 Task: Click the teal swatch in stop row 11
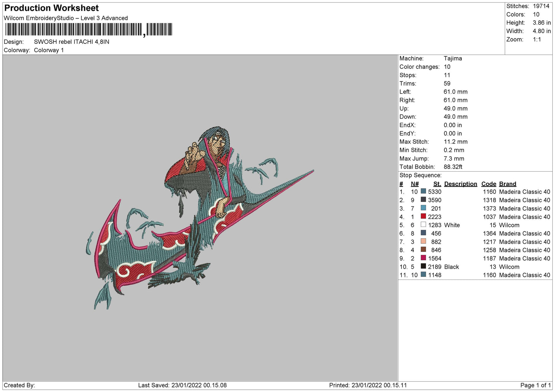coord(423,275)
